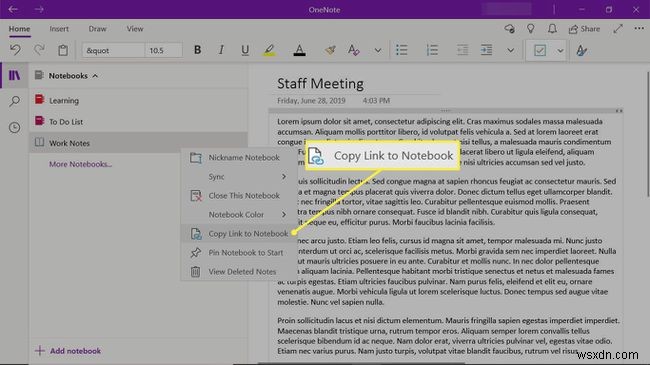Choose Close This Notebook

[239, 195]
